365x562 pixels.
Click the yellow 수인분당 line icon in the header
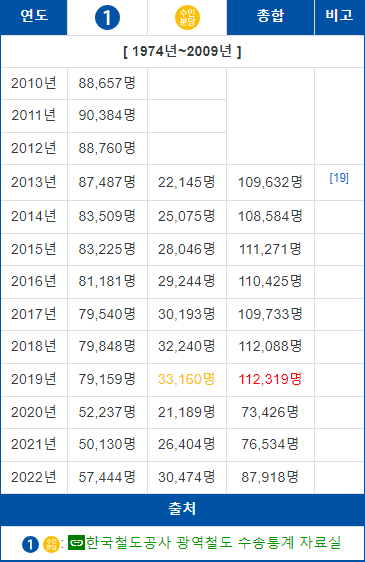coord(187,18)
